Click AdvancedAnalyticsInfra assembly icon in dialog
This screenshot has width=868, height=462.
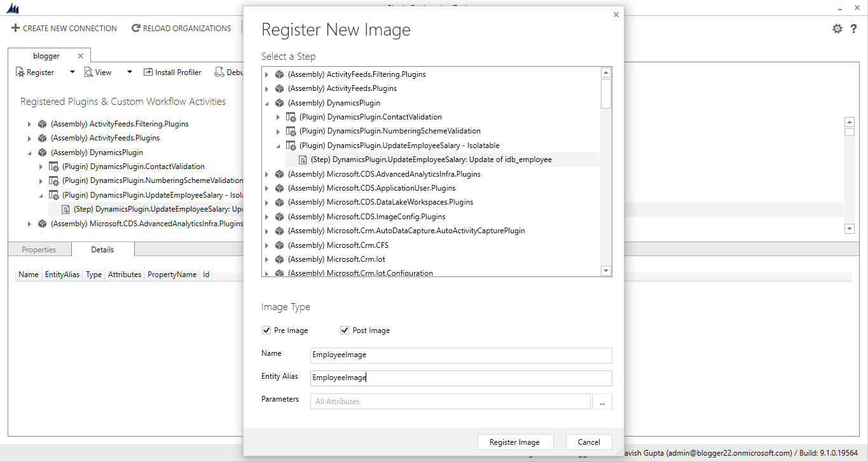[279, 174]
